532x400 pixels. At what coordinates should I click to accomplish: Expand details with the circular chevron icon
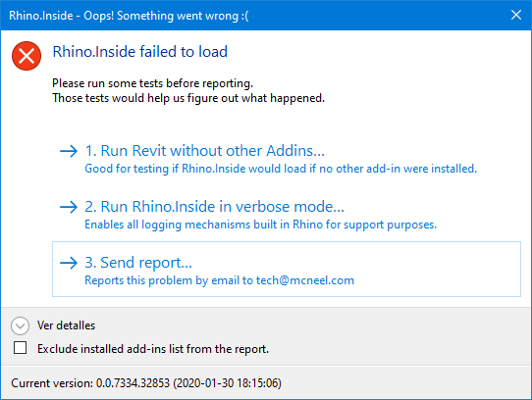coord(20,325)
